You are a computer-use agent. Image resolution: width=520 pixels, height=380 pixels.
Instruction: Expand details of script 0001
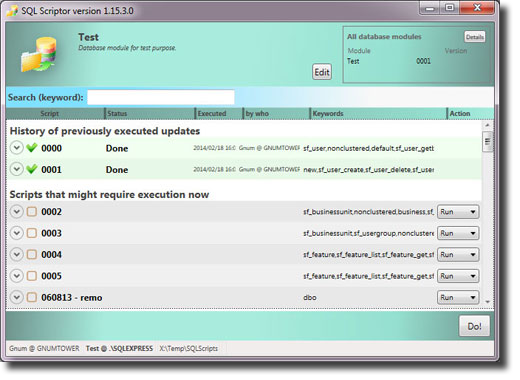pos(16,169)
